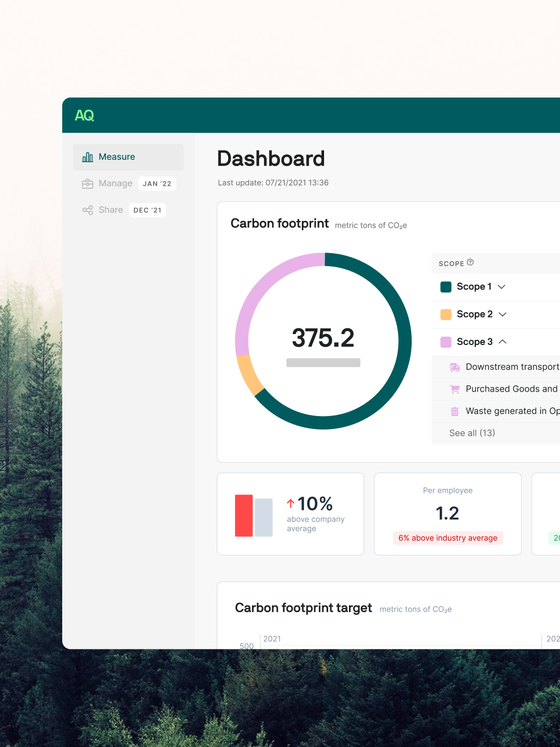Viewport: 560px width, 747px height.
Task: Click the grey bar in company average chart
Action: coord(264,518)
